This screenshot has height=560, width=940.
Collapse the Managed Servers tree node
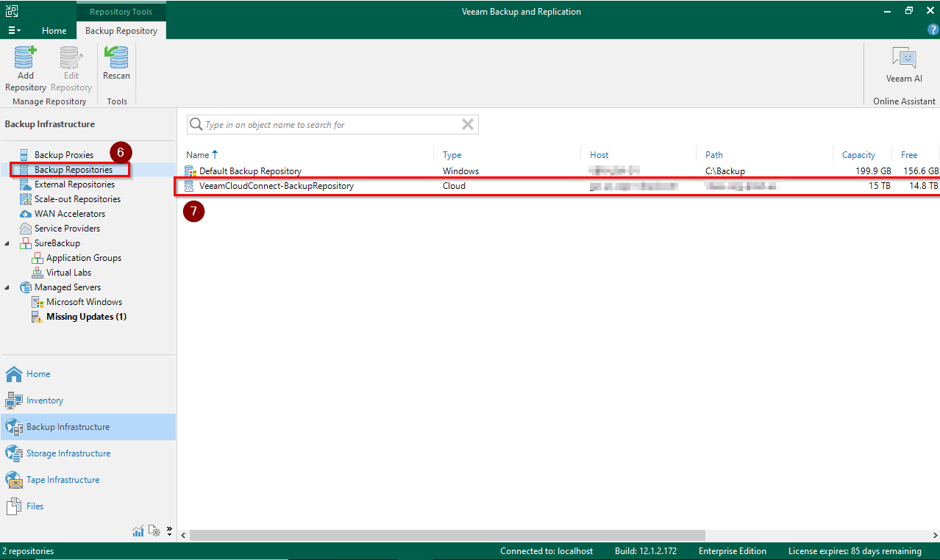coord(7,287)
